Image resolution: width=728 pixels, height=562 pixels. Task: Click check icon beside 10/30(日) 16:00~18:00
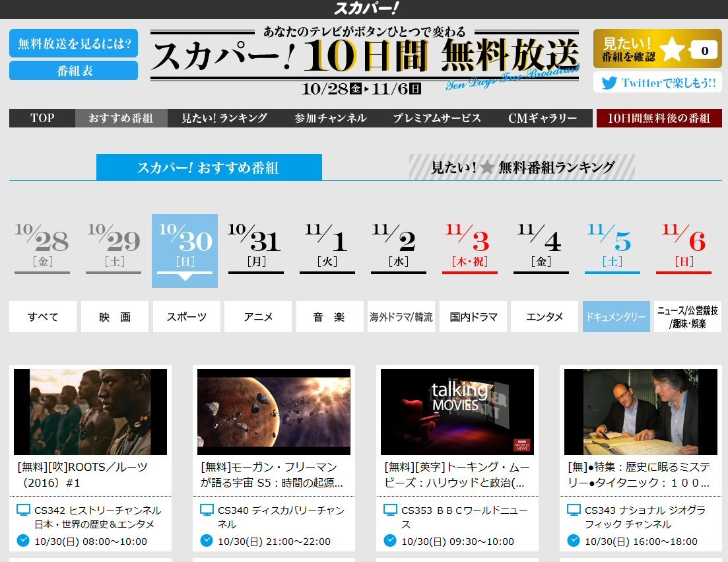click(x=574, y=541)
